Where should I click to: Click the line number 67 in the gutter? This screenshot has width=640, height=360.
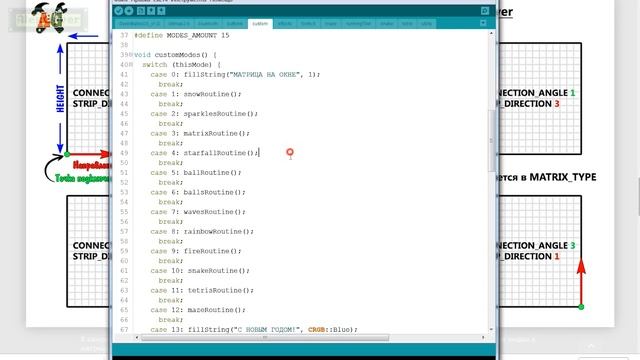click(124, 329)
